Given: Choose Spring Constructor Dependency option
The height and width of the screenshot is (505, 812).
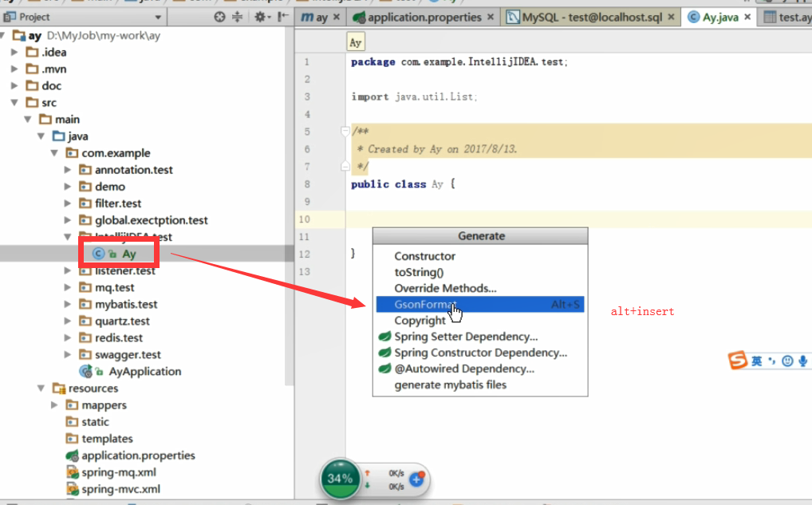Looking at the screenshot, I should (x=480, y=353).
